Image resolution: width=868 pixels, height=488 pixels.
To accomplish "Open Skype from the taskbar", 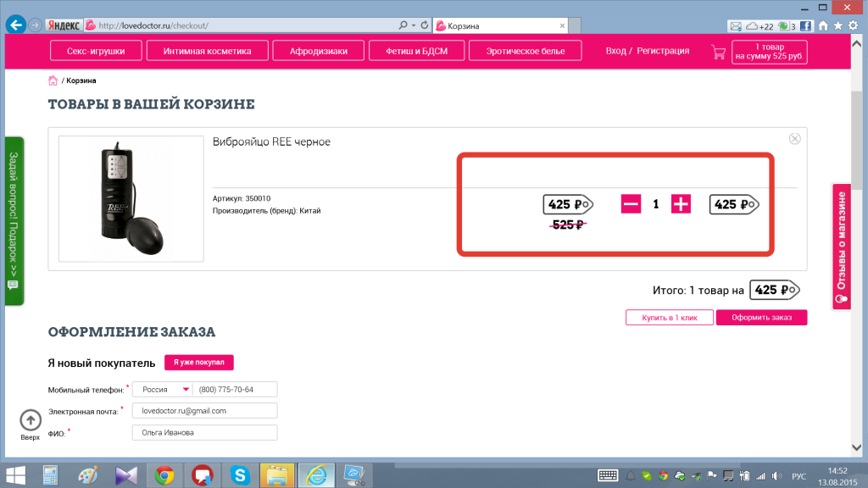I will click(x=239, y=474).
